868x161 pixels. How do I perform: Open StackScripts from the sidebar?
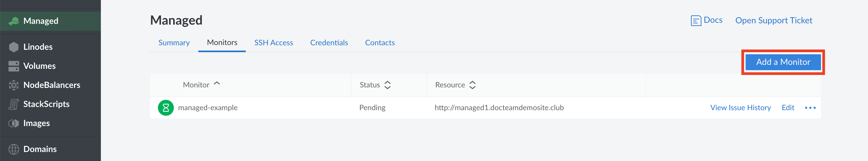[x=14, y=104]
